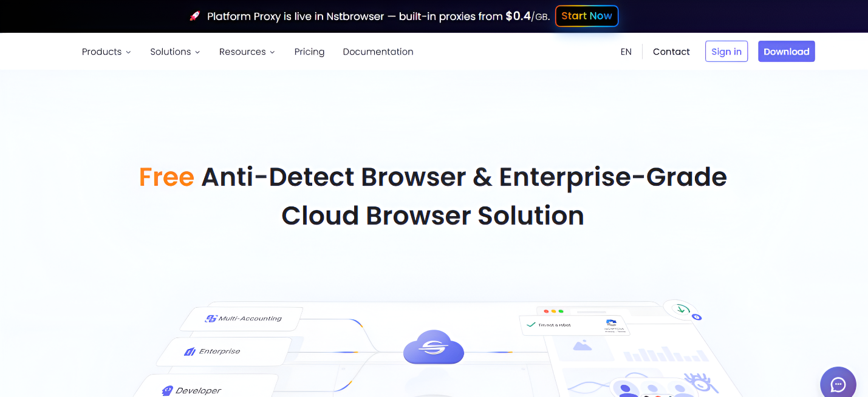
Task: Open the Products dropdown menu
Action: pos(106,52)
